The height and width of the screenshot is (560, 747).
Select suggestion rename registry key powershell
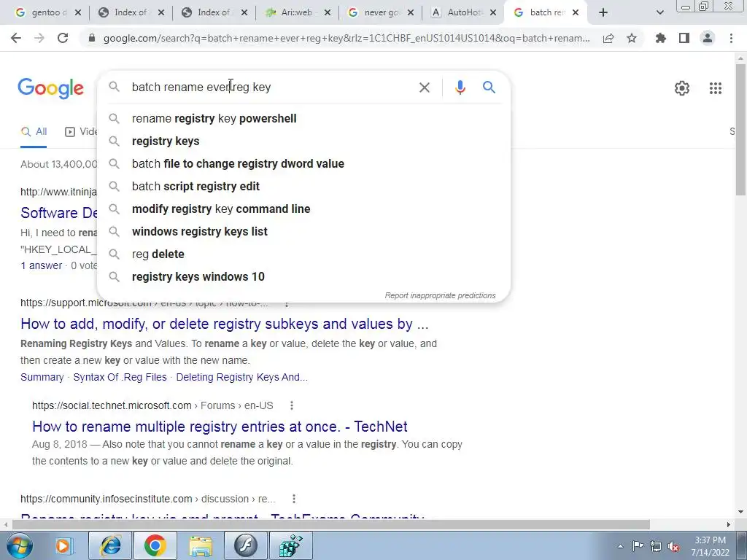(x=303, y=119)
